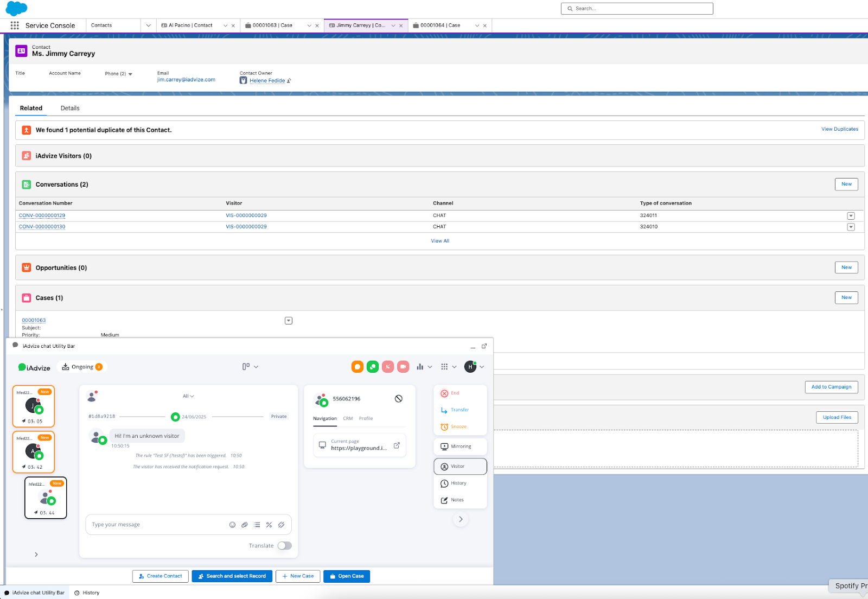The width and height of the screenshot is (868, 599).
Task: Open row menu for CONV-0000000130
Action: click(x=851, y=227)
